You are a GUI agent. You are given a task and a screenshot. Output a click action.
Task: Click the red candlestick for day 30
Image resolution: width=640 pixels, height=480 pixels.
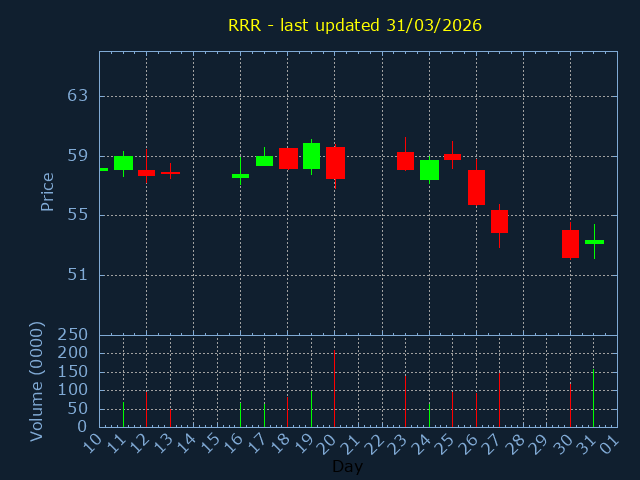570,243
